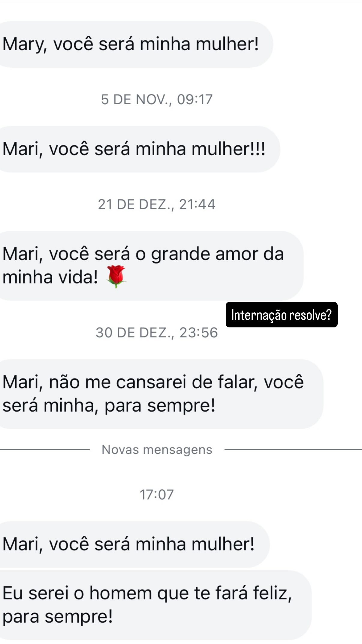Tap the "não me cansarei de falar" message
Image resolution: width=362 pixels, height=644 pixels.
[153, 394]
